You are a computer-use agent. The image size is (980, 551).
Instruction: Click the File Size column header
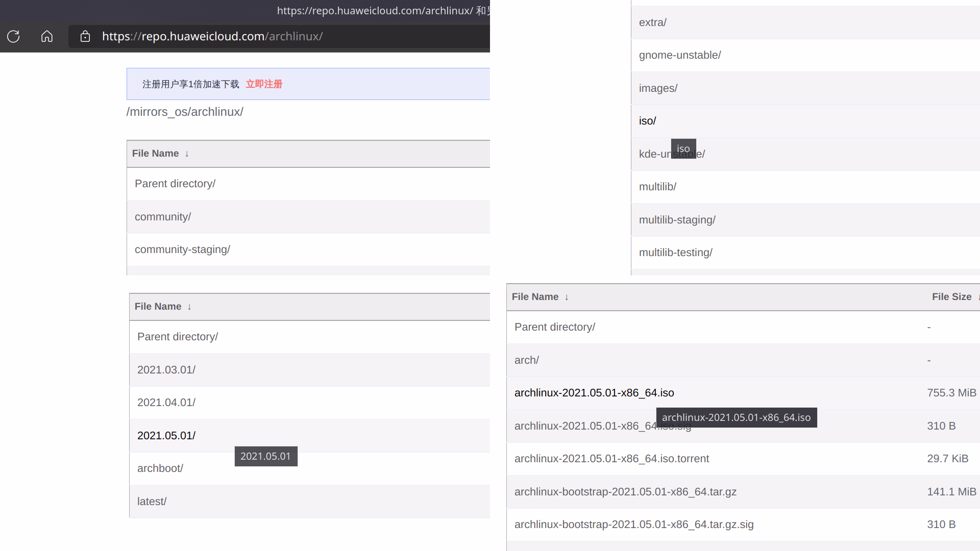point(951,297)
